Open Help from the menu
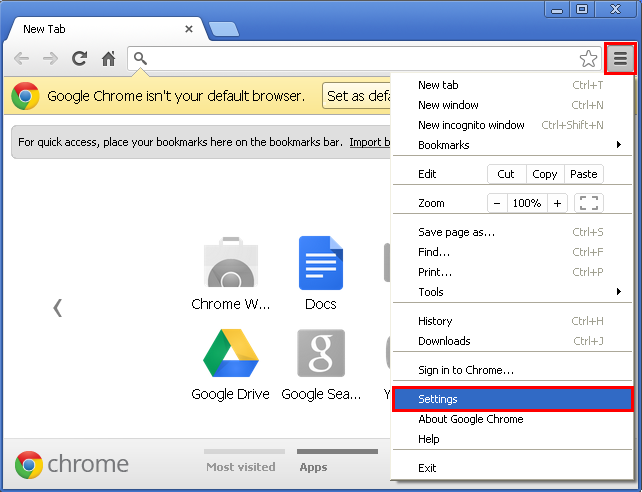The image size is (642, 492). click(x=512, y=439)
